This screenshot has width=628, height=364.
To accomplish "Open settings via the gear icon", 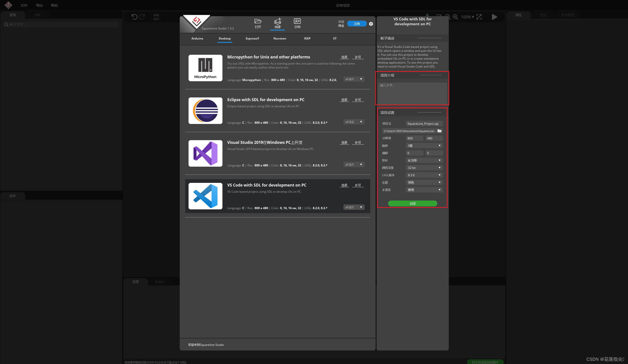I will (x=371, y=24).
